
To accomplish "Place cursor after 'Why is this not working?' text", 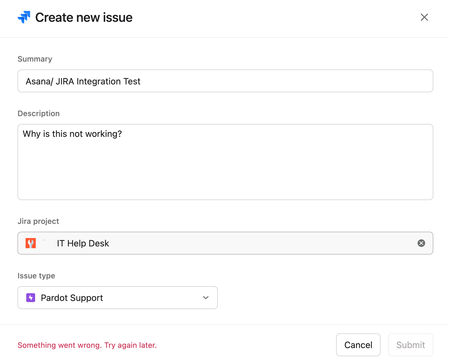I will (122, 134).
